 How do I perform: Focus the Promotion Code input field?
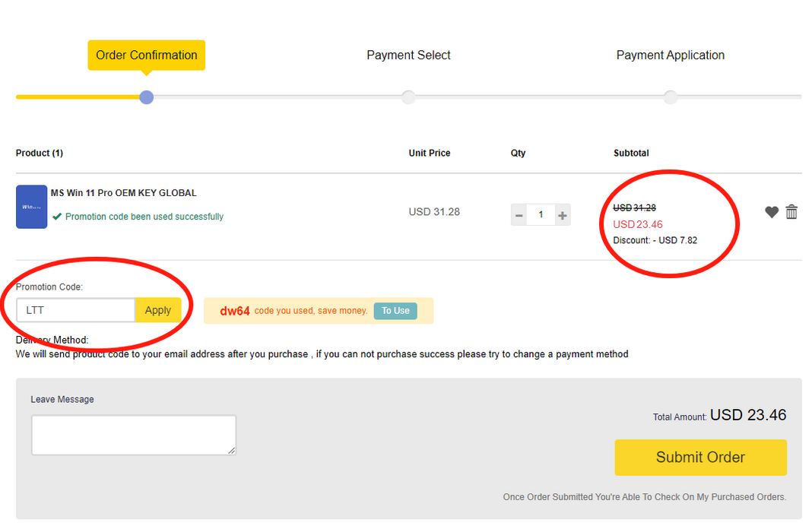click(x=75, y=310)
